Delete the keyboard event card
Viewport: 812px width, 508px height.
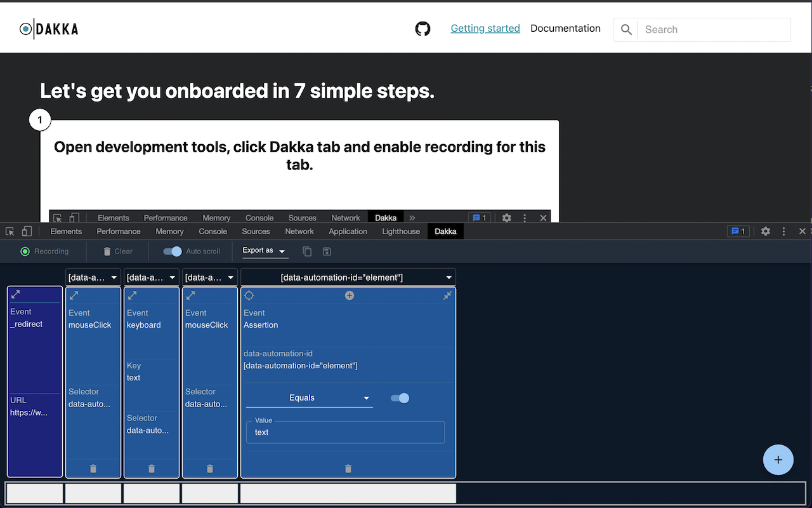click(x=152, y=469)
